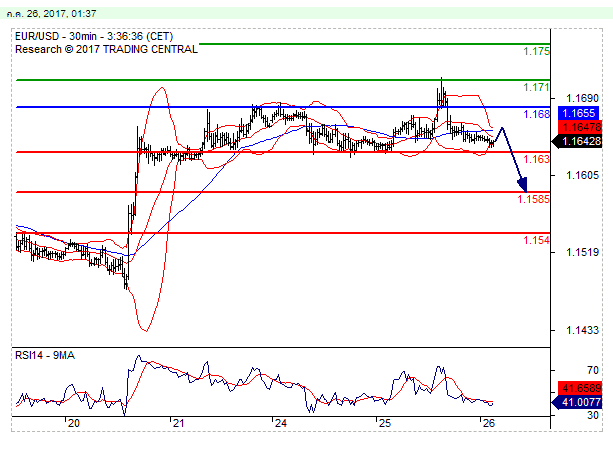
Task: Click the 1.1655 blue price tag
Action: (x=581, y=113)
